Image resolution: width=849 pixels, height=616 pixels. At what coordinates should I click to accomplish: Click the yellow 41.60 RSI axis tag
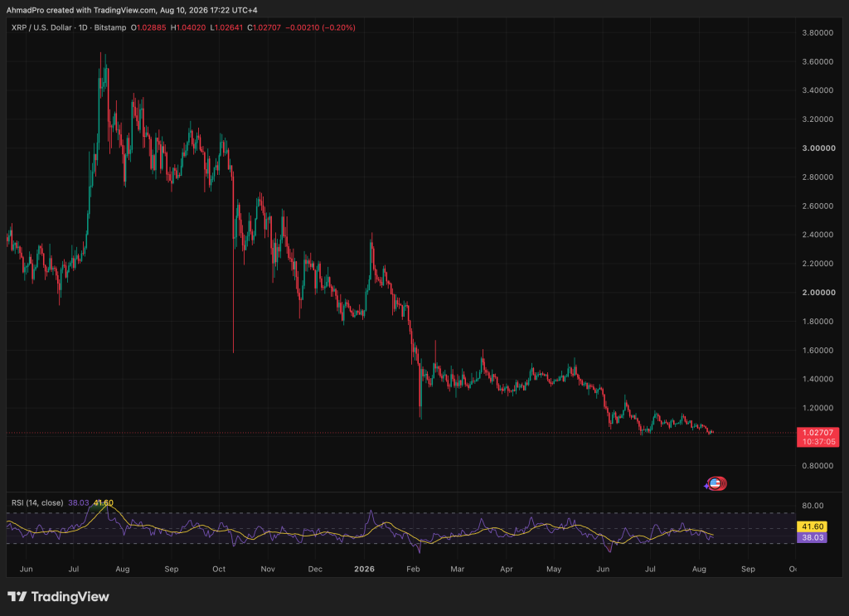coord(813,526)
